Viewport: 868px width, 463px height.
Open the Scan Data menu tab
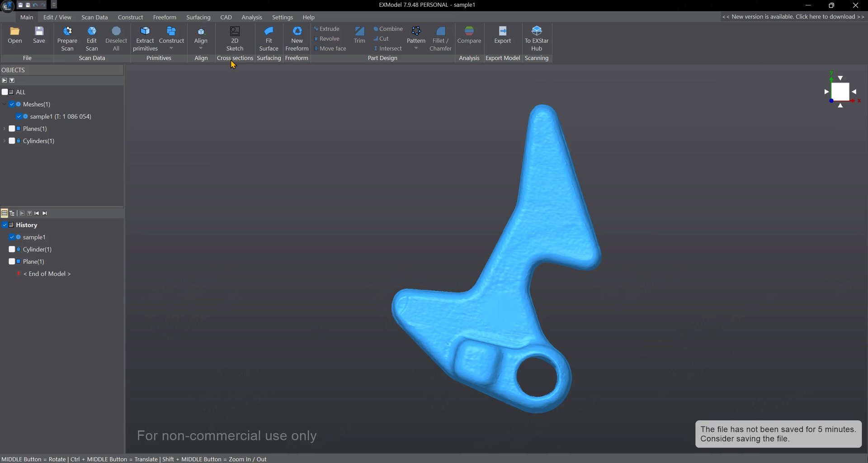pos(94,17)
